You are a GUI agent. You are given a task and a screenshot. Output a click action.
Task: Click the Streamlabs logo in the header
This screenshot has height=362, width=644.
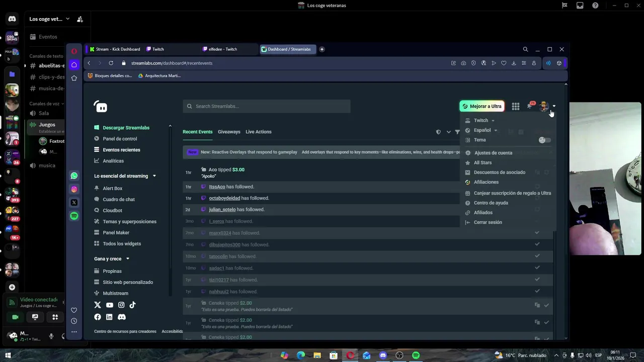(101, 107)
